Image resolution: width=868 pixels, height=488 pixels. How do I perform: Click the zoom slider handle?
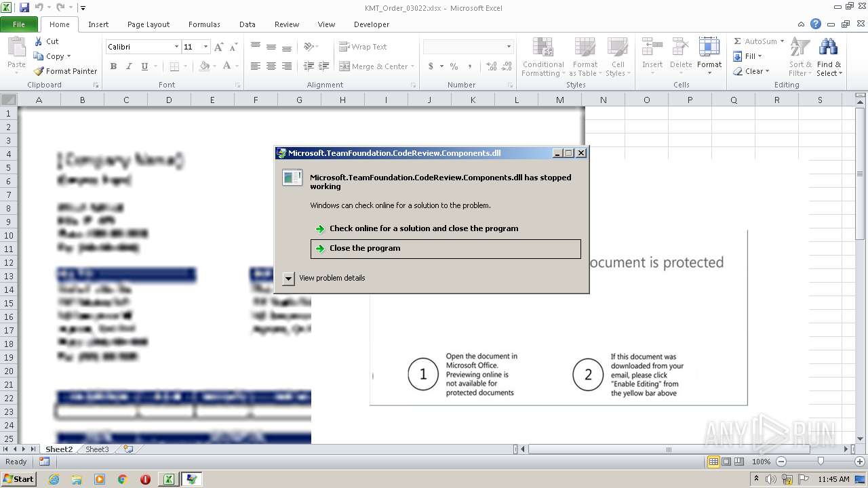821,462
